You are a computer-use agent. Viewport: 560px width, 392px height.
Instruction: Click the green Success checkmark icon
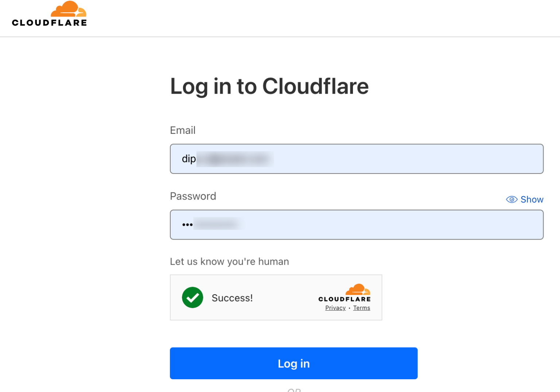(192, 298)
